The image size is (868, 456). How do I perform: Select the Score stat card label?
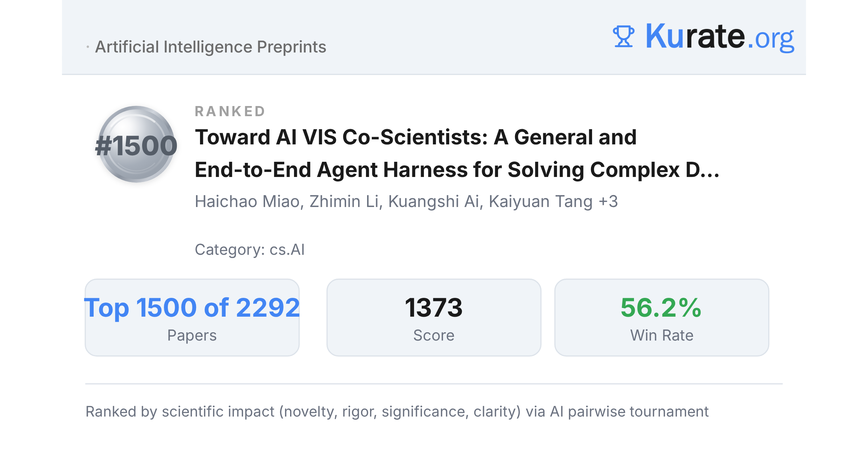click(x=434, y=335)
